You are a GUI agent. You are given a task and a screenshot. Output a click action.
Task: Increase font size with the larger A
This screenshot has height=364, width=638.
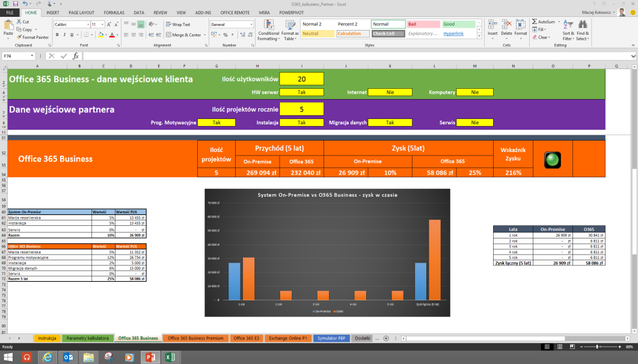click(109, 25)
